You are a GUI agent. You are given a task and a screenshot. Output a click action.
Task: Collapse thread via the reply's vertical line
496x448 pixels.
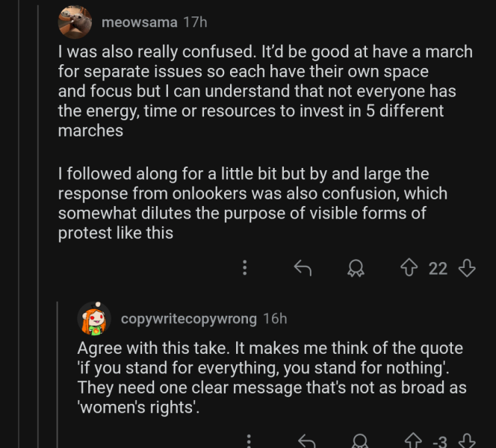[x=59, y=373]
